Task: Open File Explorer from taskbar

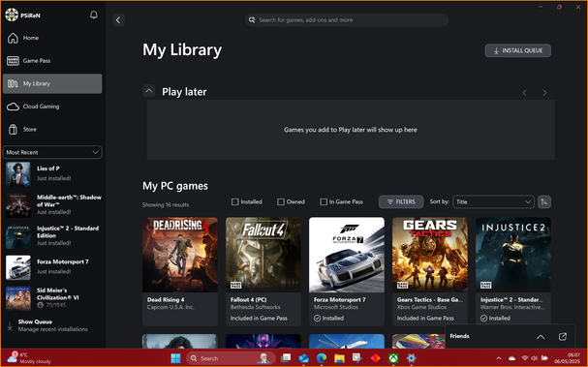Action: (x=339, y=358)
